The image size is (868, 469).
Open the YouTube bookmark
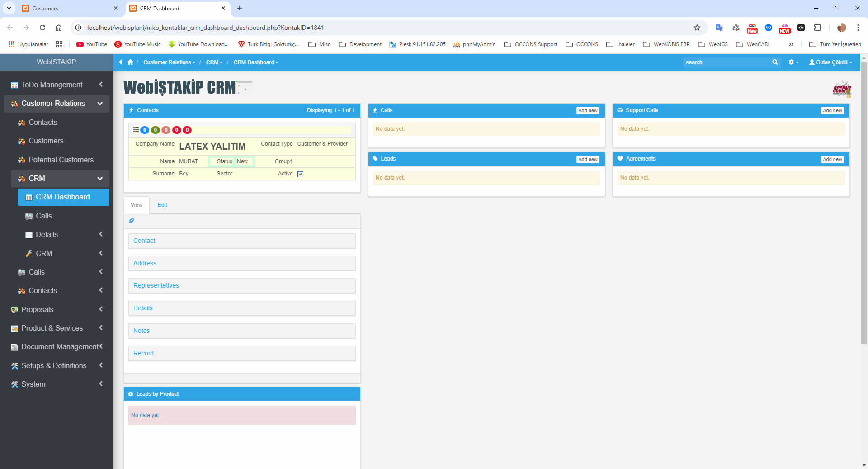92,44
